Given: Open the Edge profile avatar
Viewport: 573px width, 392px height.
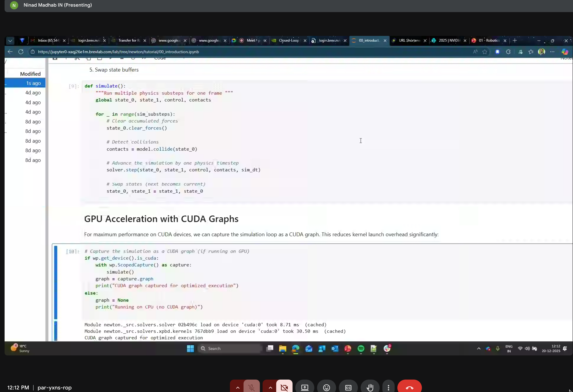Looking at the screenshot, I should [x=542, y=52].
